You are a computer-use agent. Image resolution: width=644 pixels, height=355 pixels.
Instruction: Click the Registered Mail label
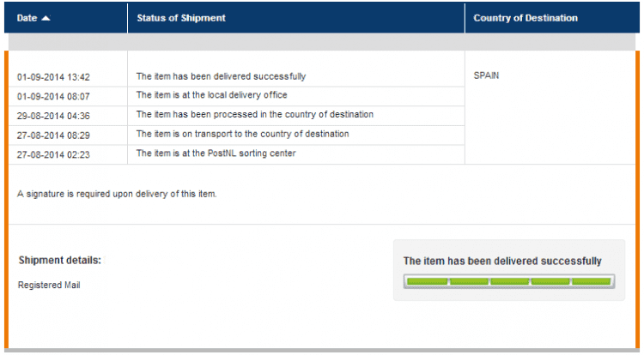click(49, 285)
